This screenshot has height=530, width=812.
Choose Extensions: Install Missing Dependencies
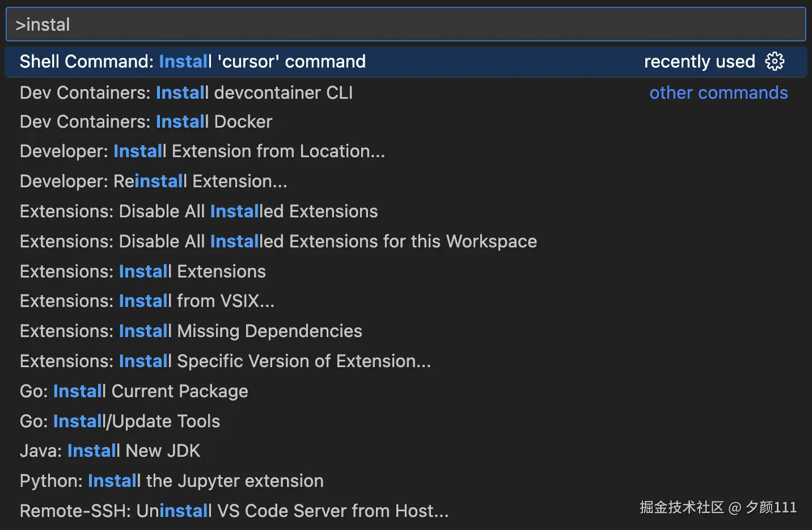(x=191, y=331)
